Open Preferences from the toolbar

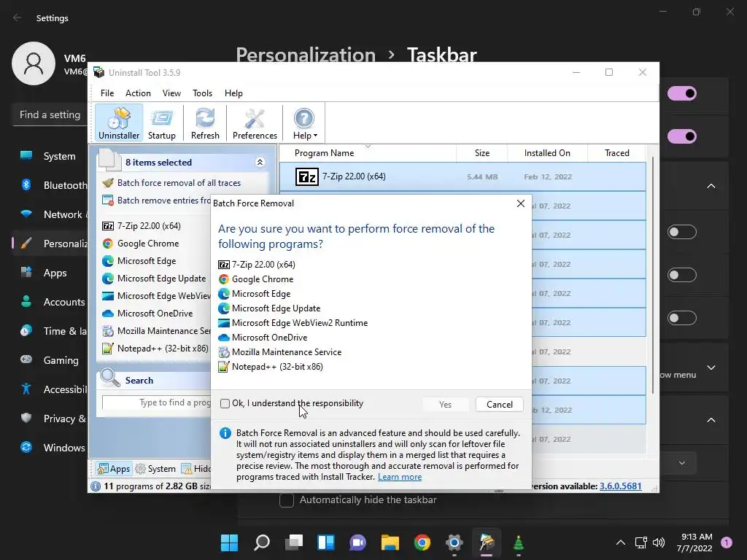[255, 122]
